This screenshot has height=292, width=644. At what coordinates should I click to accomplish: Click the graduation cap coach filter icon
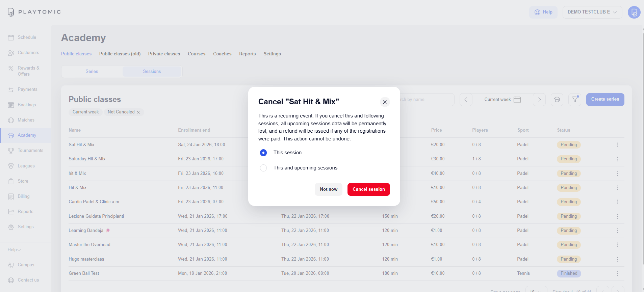[x=557, y=100]
